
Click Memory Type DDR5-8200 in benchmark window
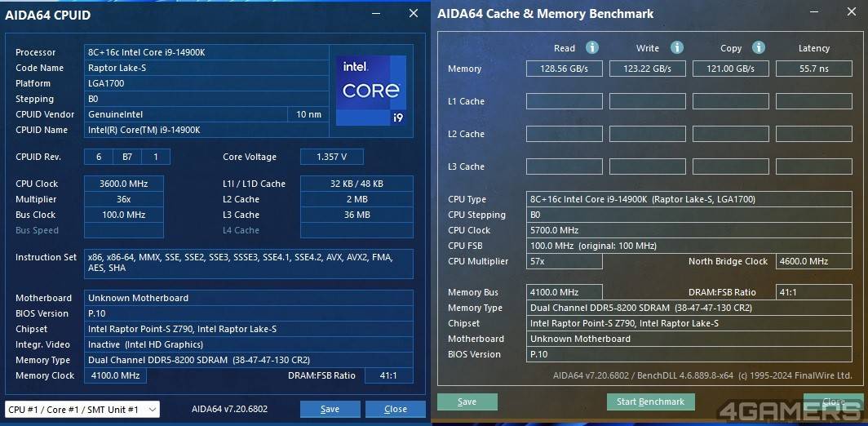[689, 308]
